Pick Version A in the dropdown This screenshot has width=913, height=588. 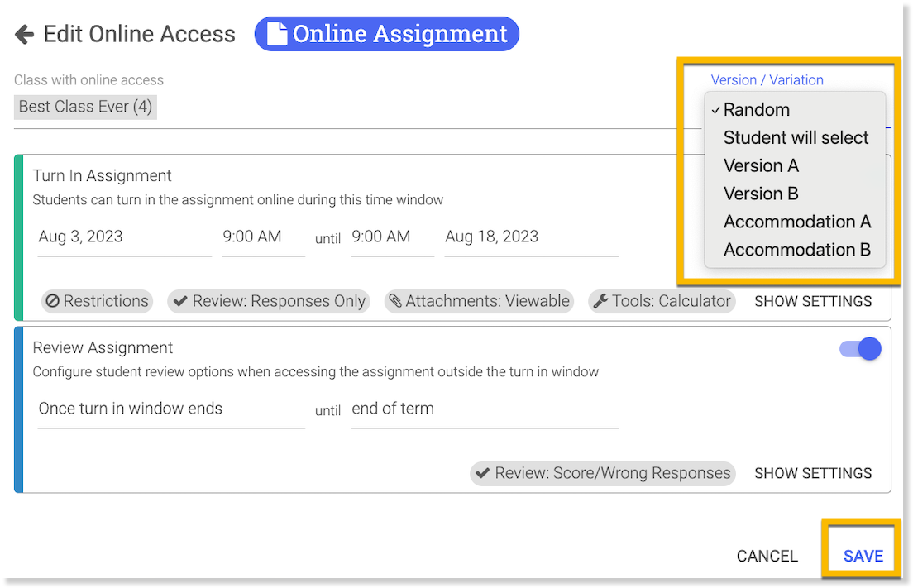pos(761,166)
